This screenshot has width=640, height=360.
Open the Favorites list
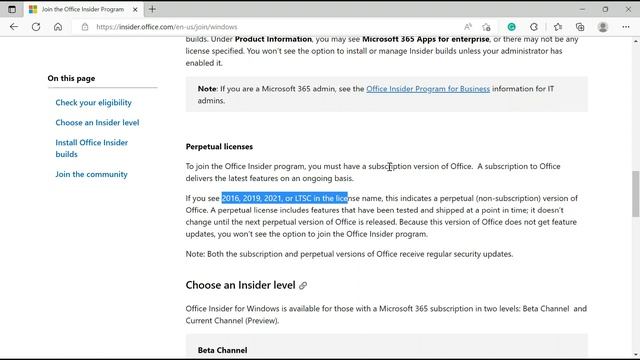click(x=558, y=27)
